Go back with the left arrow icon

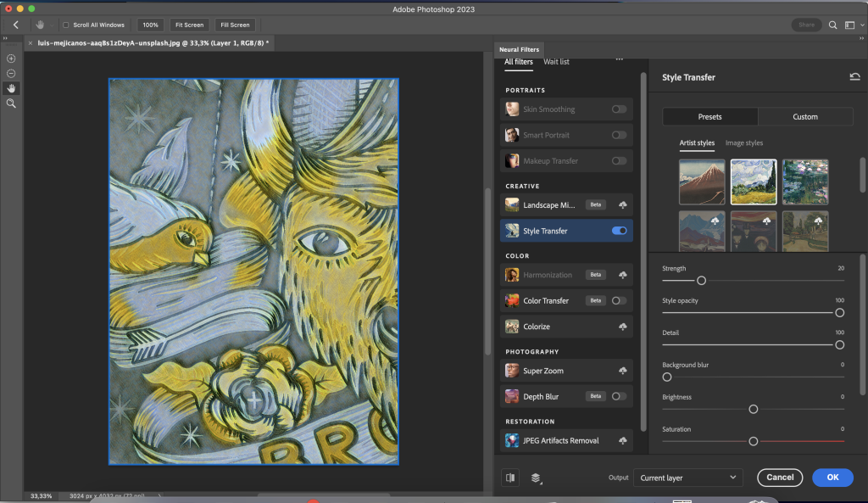click(15, 25)
